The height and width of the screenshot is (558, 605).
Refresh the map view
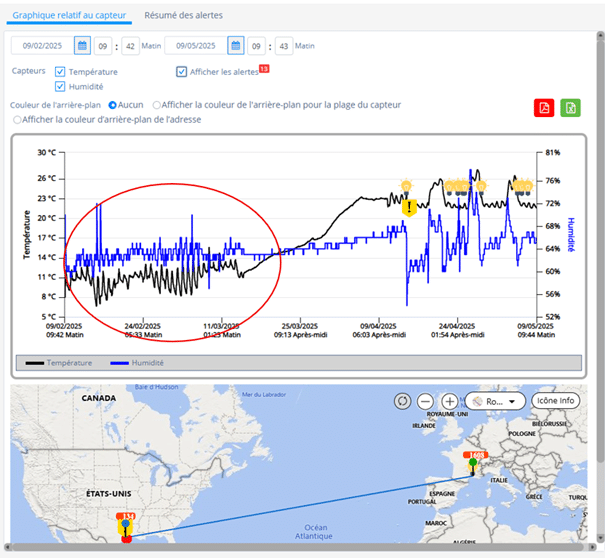point(403,400)
